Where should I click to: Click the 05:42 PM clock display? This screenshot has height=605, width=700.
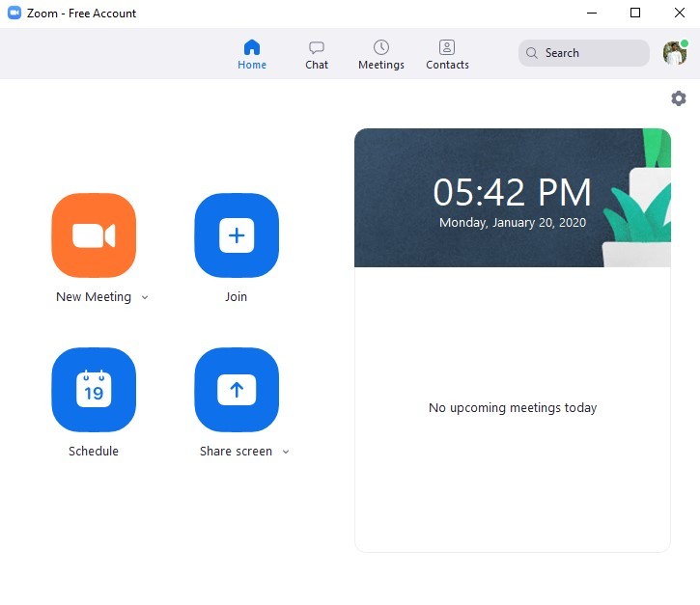[512, 192]
